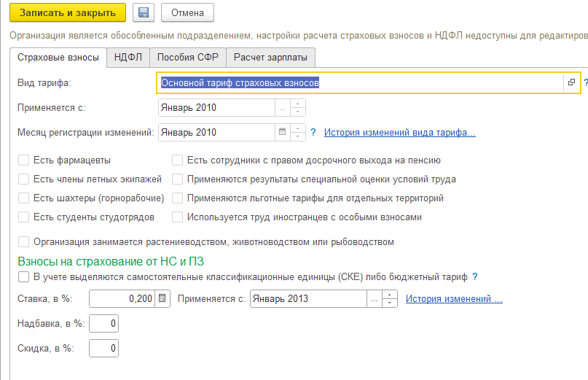This screenshot has height=380, width=588.
Task: Open ellipsis picker for Январь 2013 field
Action: tap(375, 298)
